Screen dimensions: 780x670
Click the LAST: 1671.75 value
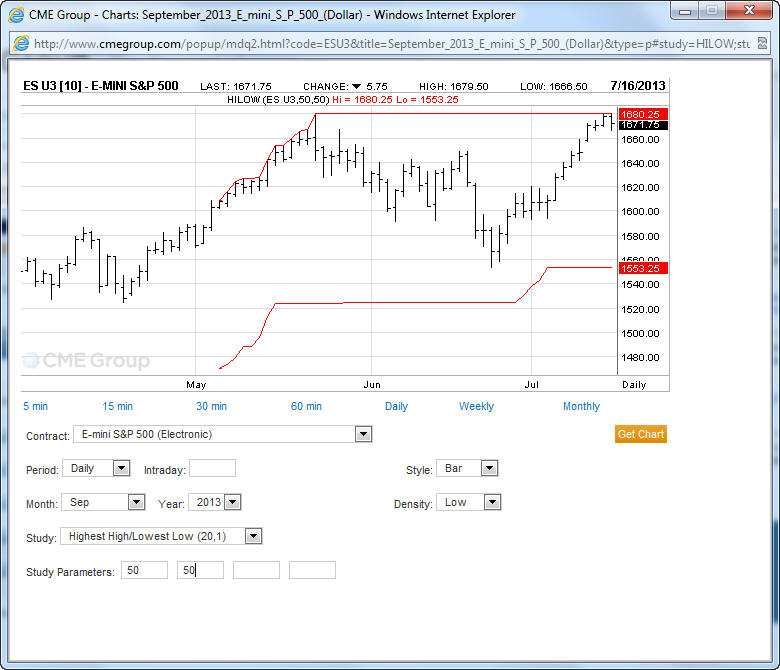[x=236, y=87]
